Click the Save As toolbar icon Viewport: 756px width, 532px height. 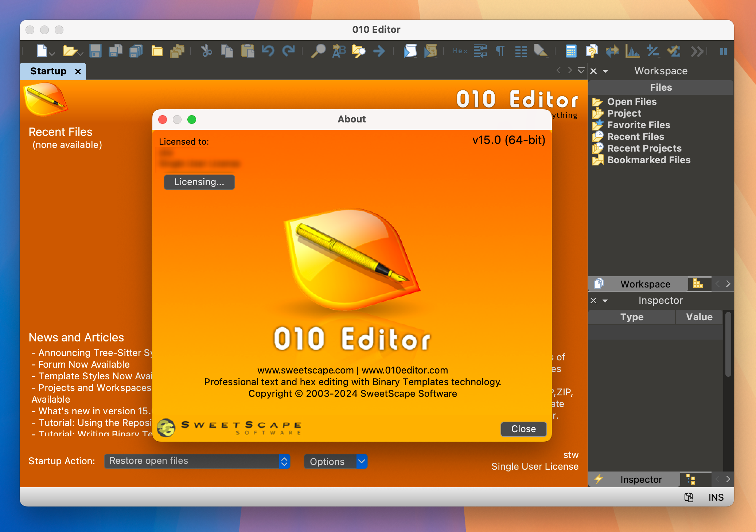point(116,51)
